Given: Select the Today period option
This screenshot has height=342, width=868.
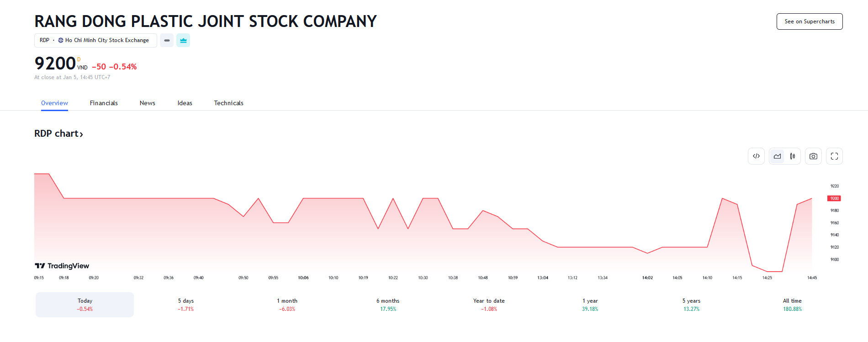Looking at the screenshot, I should 85,304.
